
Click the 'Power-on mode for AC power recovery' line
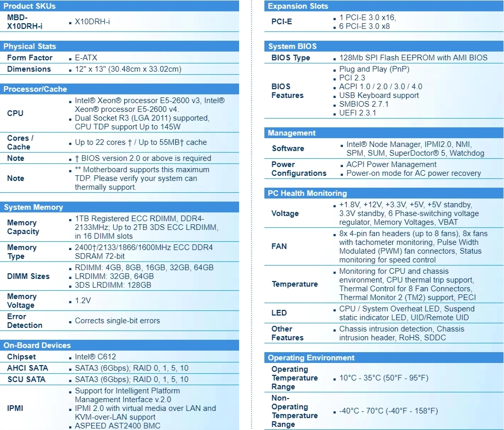coord(414,173)
